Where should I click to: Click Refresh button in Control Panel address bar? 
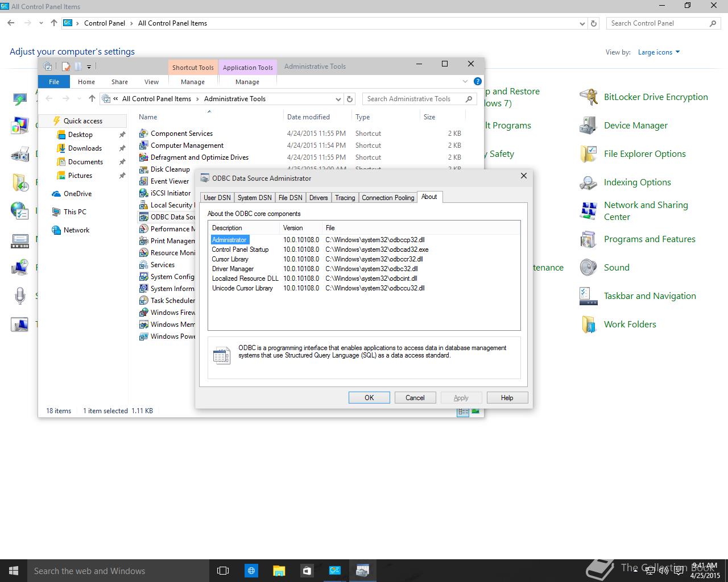pos(594,23)
